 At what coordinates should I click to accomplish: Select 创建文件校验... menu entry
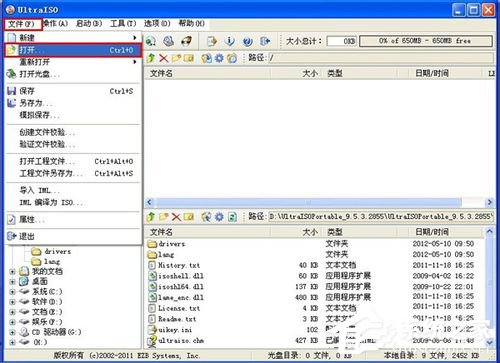coord(73,132)
